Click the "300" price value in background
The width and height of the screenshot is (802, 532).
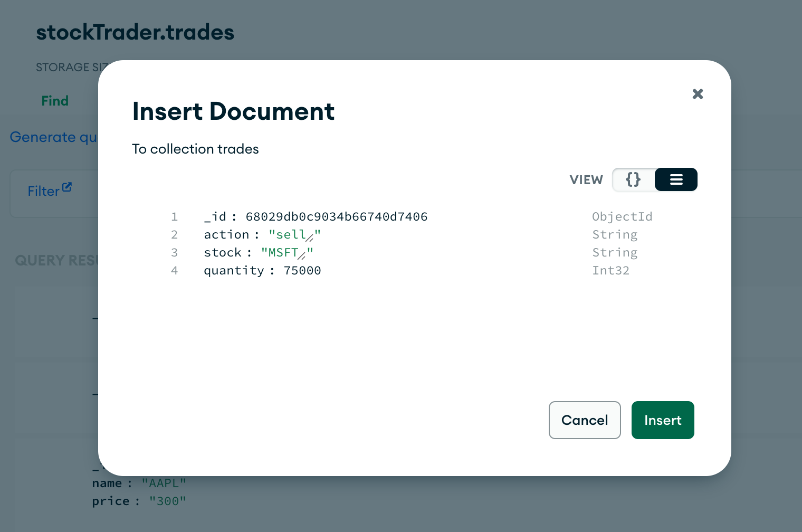pos(167,501)
